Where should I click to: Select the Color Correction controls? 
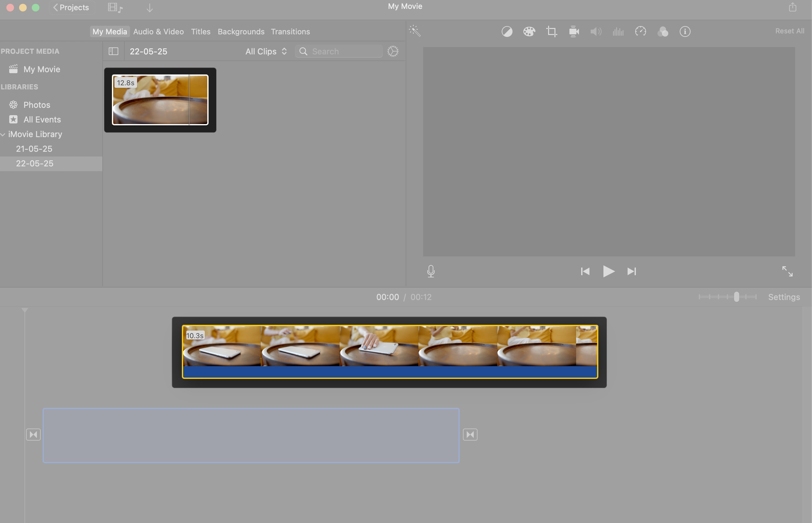click(529, 31)
